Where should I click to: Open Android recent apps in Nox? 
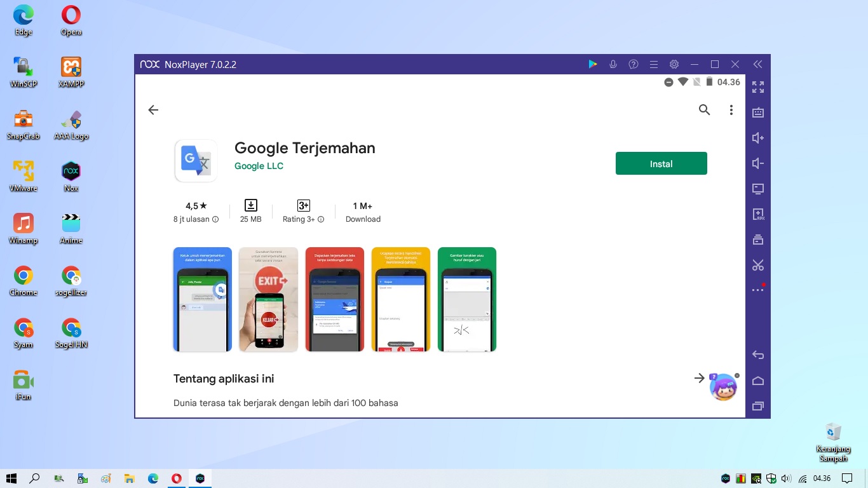(x=758, y=406)
